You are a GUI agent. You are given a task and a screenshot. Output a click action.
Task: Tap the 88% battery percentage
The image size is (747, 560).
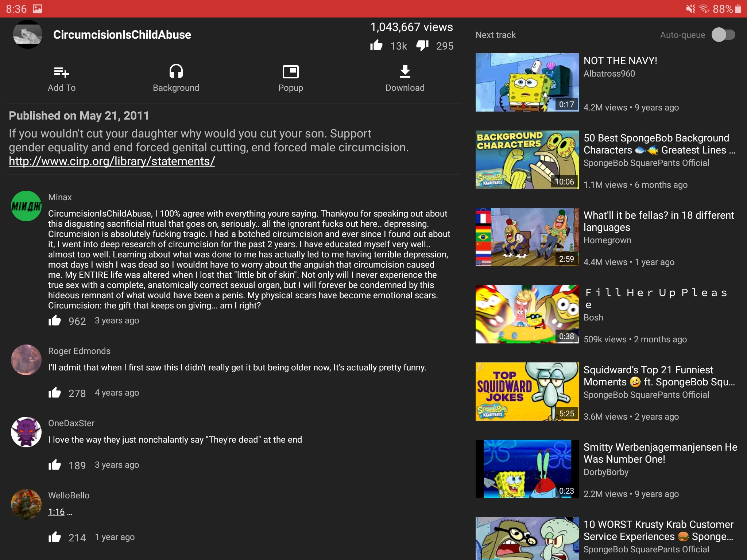[x=723, y=9]
